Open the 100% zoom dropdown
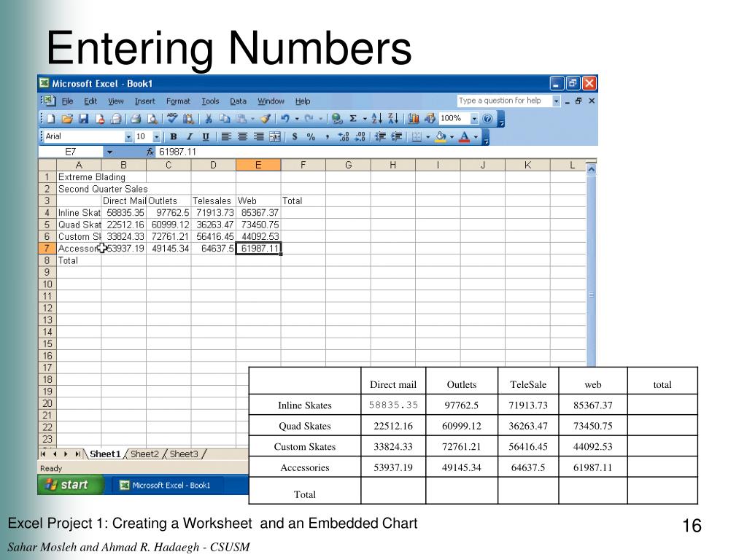The width and height of the screenshot is (747, 560). click(x=474, y=119)
